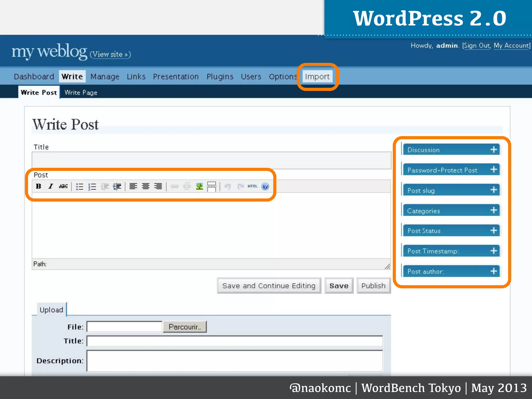
Task: Click the Sign Out link
Action: (x=476, y=46)
